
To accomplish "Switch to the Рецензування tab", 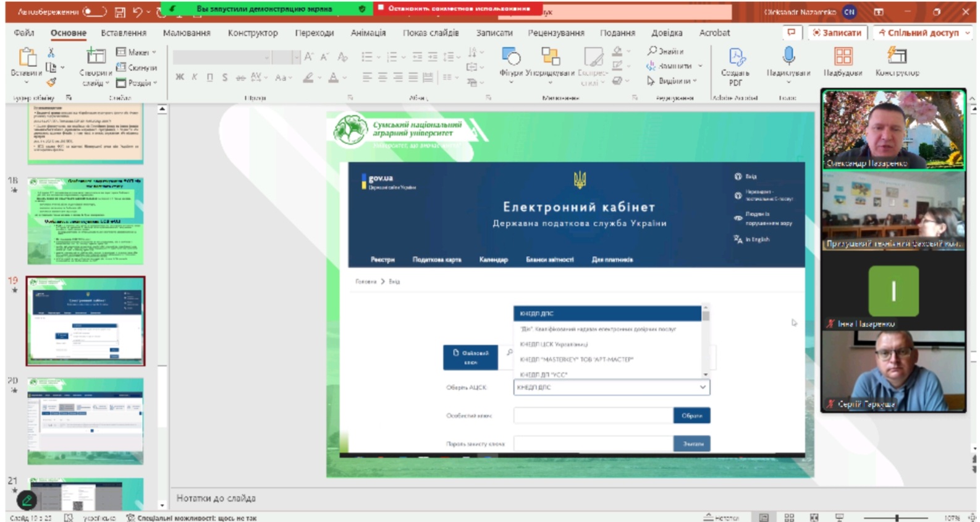I will pos(556,32).
